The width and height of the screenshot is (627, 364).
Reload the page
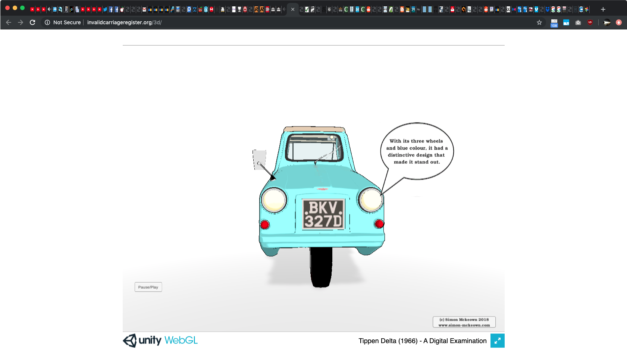tap(32, 22)
